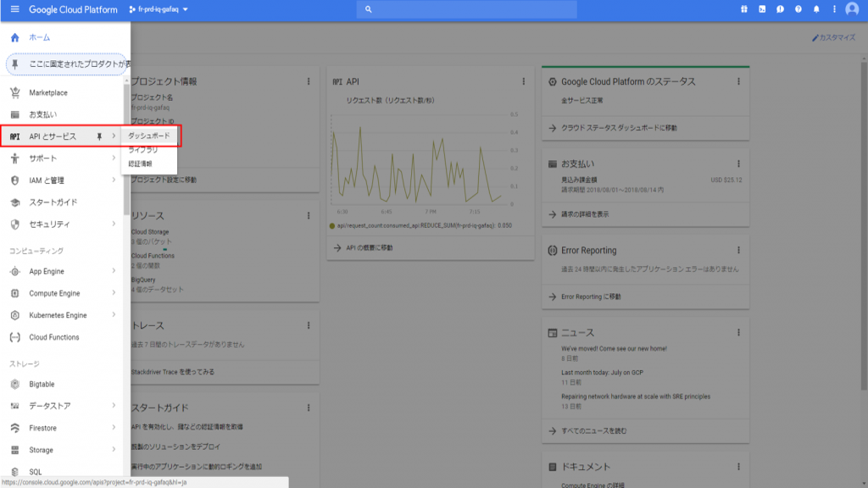Click the Kubernetes Engine icon
Screen dimensions: 868x488
15,315
